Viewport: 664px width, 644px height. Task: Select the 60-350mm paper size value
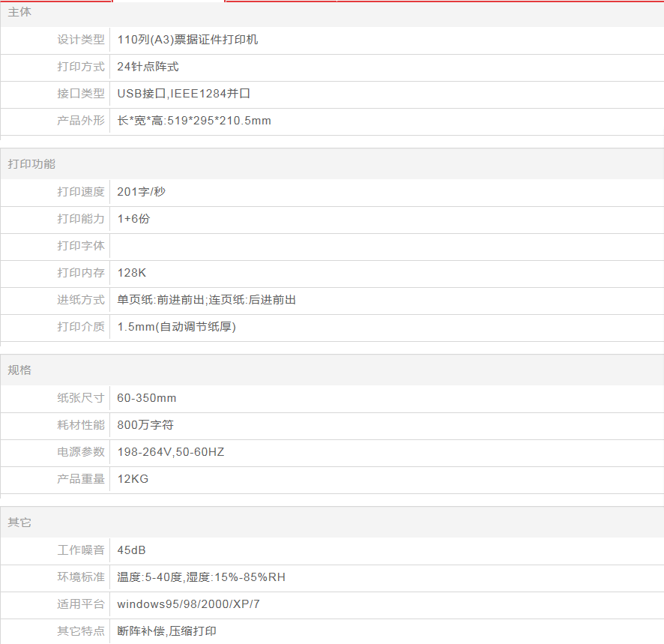(147, 398)
